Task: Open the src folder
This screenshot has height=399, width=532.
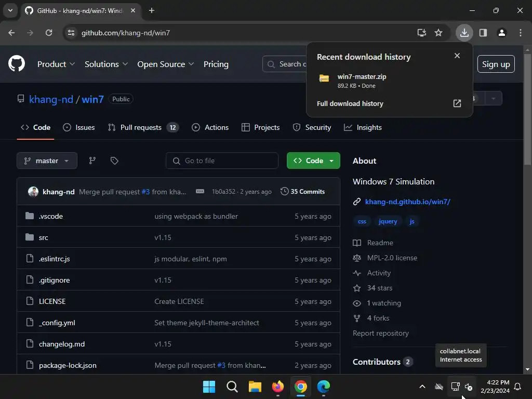Action: click(44, 237)
